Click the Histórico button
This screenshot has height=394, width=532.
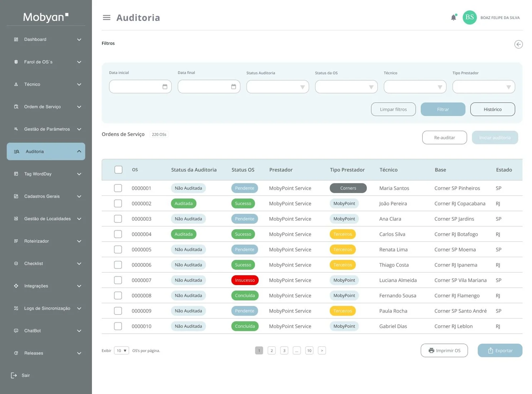point(493,109)
